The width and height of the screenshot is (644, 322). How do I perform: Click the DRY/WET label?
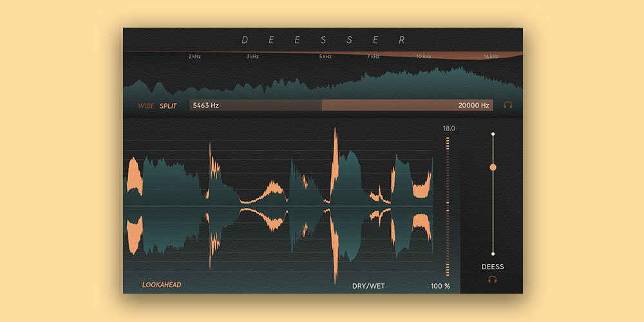coord(368,286)
